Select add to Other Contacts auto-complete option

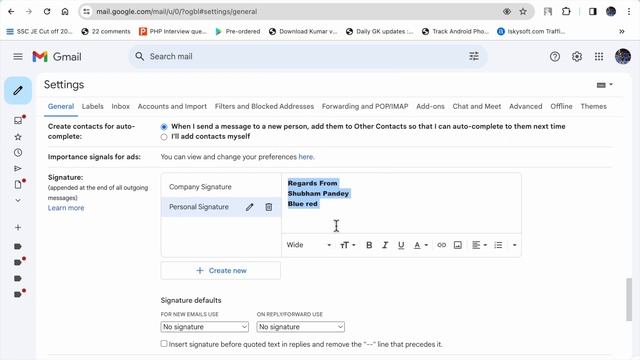(164, 127)
